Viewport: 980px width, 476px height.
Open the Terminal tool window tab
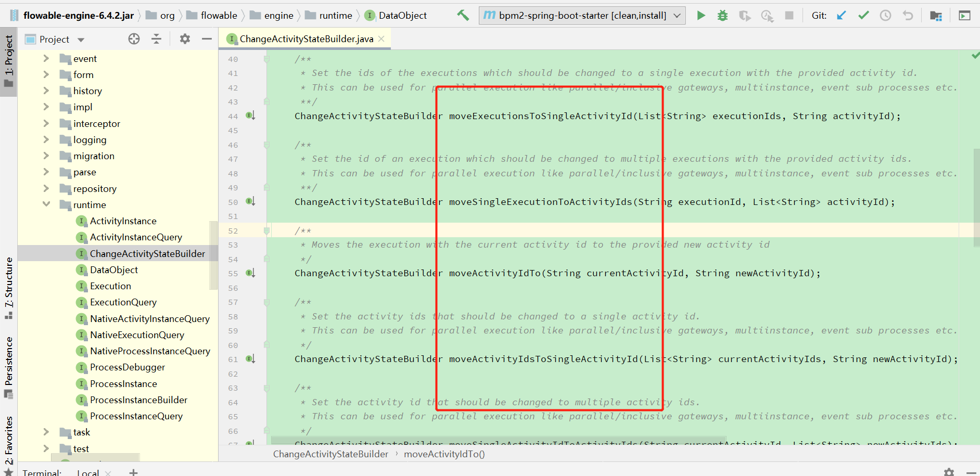click(x=42, y=472)
